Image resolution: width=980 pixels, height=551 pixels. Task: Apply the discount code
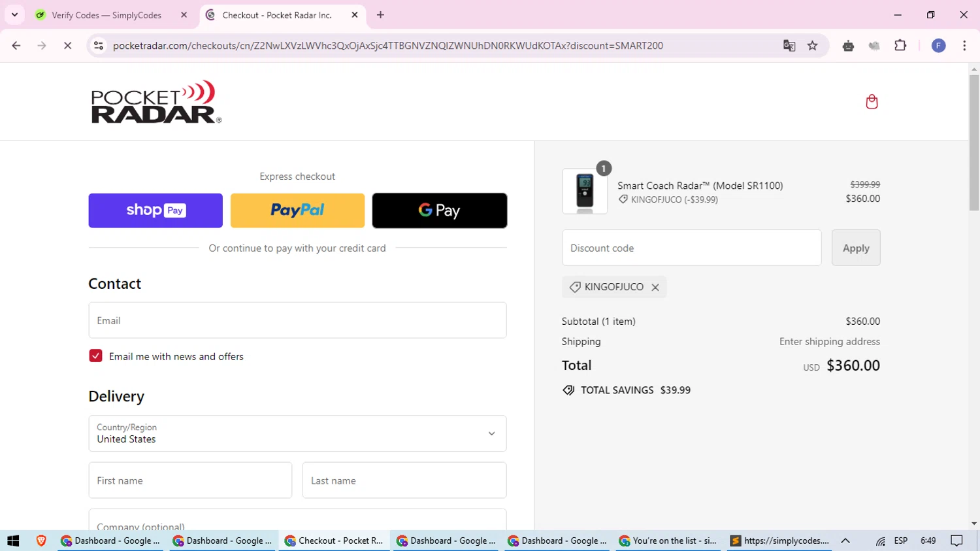856,248
